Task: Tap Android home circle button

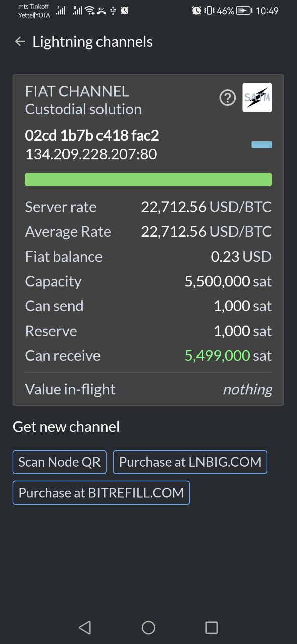Action: tap(148, 627)
